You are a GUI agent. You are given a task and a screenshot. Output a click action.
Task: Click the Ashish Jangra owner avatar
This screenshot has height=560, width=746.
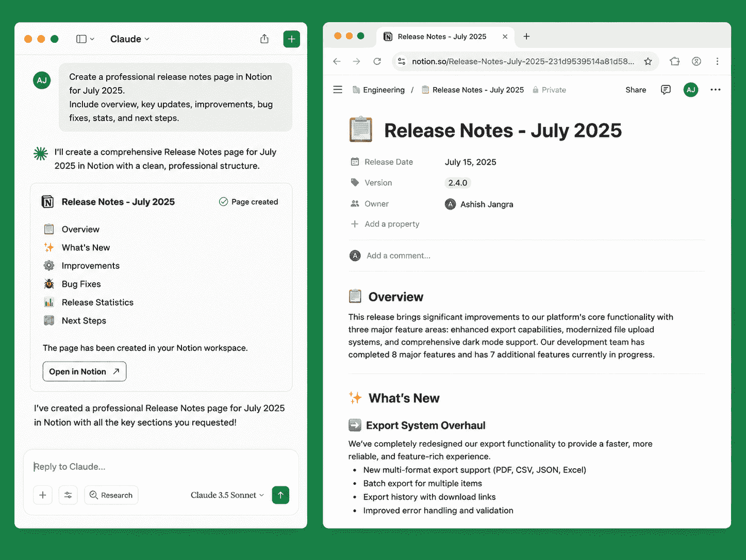(451, 204)
